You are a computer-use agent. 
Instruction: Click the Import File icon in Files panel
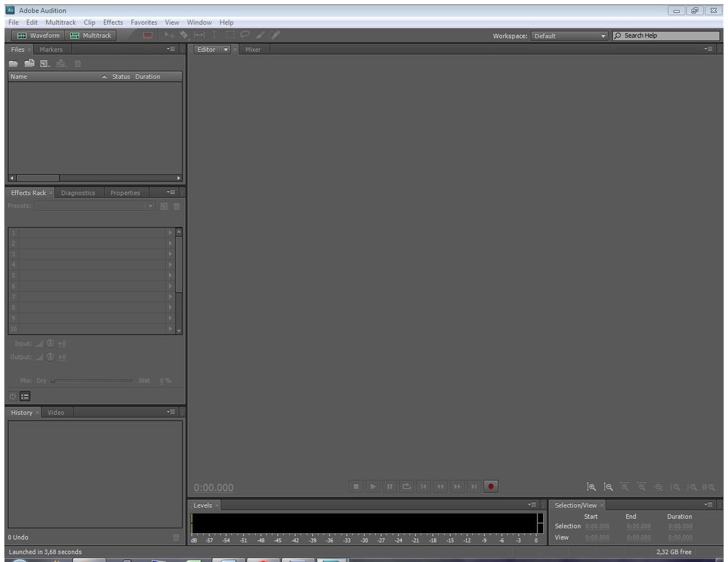(x=29, y=64)
